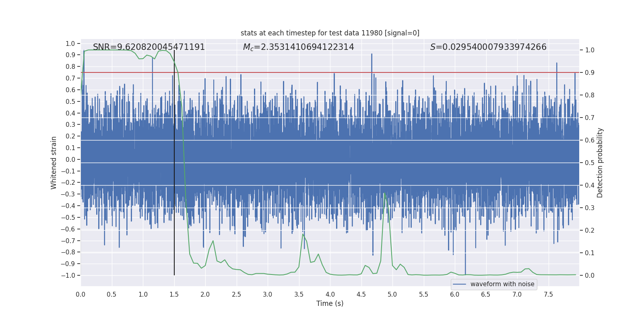Viewport: 644px width, 322px height.
Task: Select the 0.1 tick on Whitened strain axis
Action: point(70,148)
